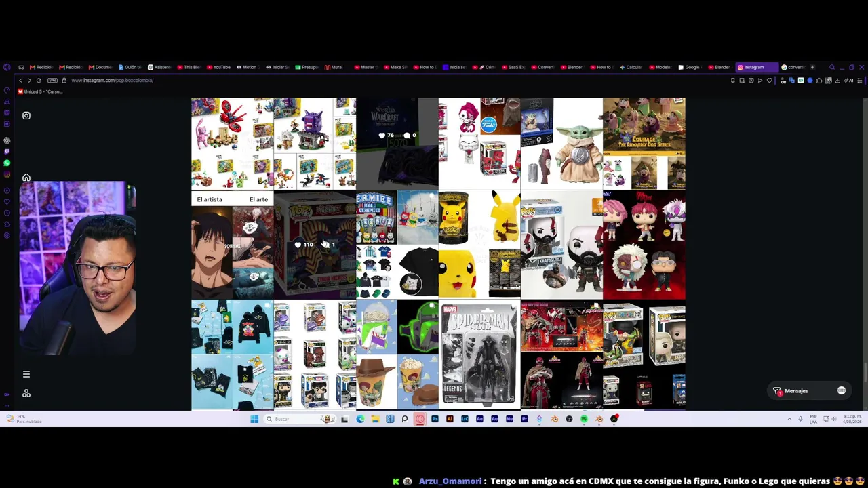Image resolution: width=868 pixels, height=488 pixels.
Task: Open the cowboy hat popcorn bucket post
Action: [397, 355]
